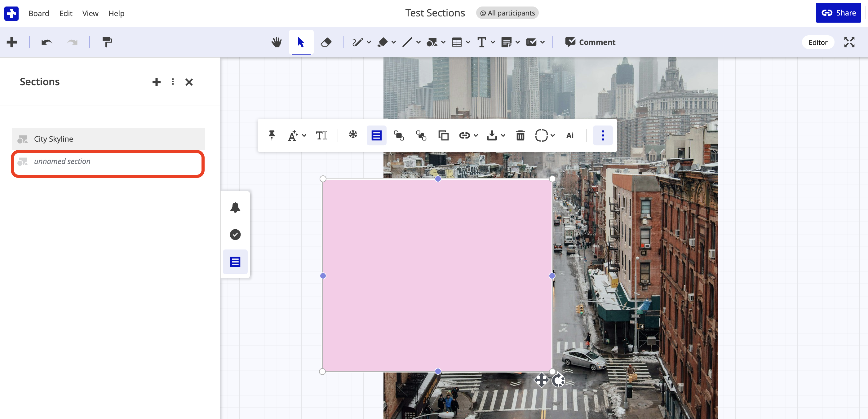Open the Board menu
Image resolution: width=868 pixels, height=419 pixels.
tap(39, 13)
